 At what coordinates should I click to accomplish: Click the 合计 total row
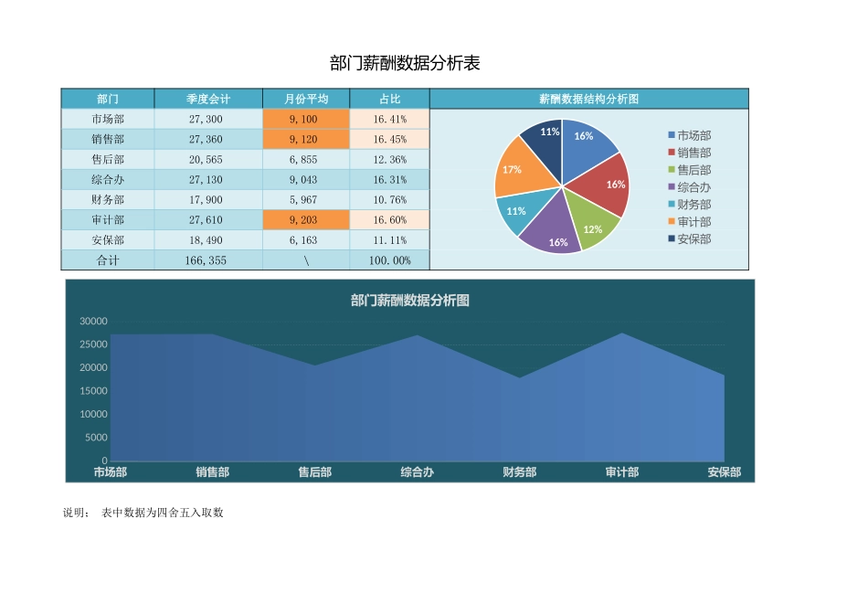point(108,259)
